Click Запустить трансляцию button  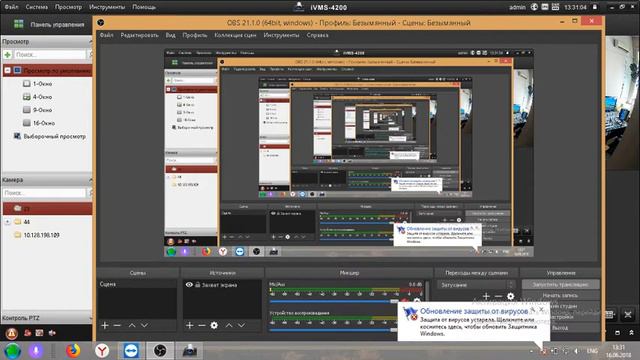(x=560, y=284)
